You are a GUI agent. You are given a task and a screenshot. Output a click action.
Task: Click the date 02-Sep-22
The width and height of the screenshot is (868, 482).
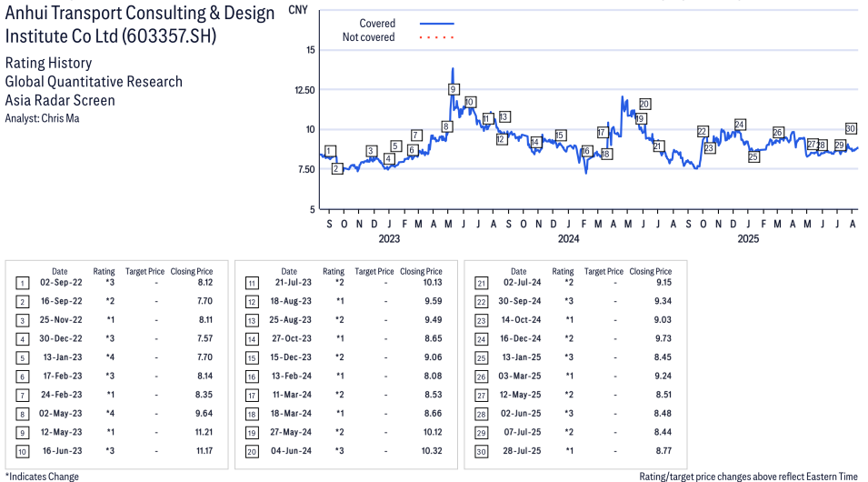tap(61, 283)
